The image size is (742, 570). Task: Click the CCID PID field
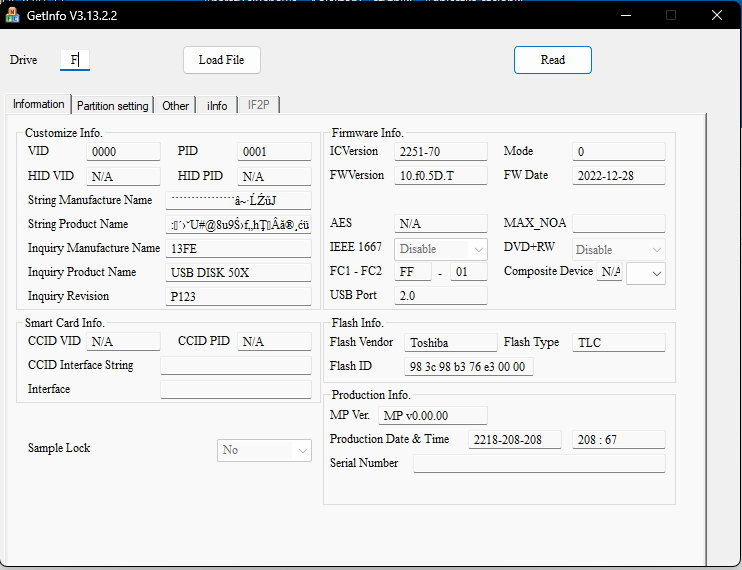274,342
